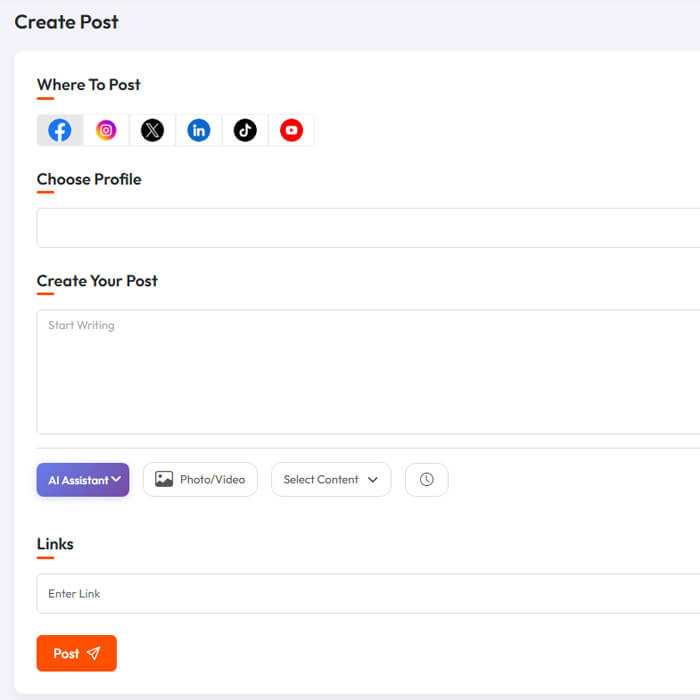Select the TikTok platform icon
700x700 pixels.
[245, 130]
